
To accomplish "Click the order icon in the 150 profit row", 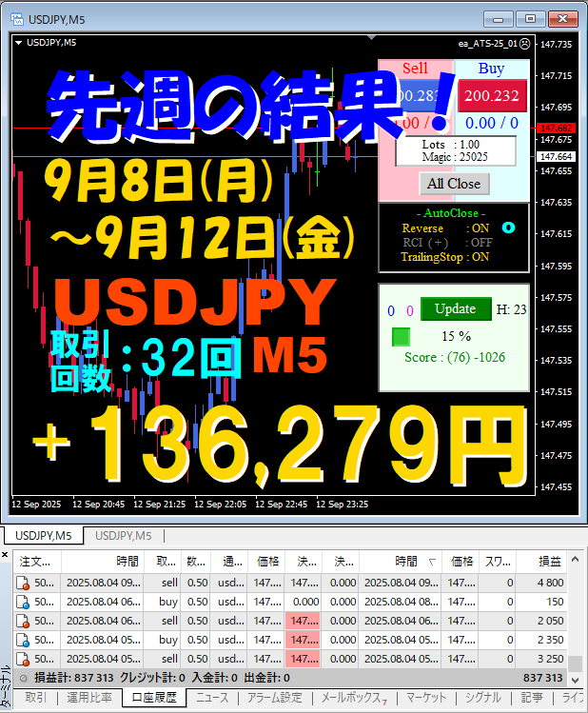I will click(23, 602).
